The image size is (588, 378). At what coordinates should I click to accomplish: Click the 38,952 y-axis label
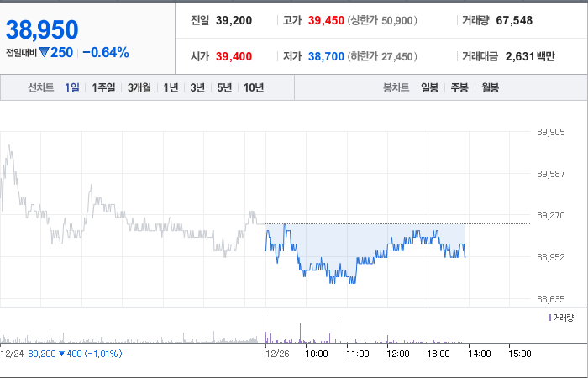point(550,257)
